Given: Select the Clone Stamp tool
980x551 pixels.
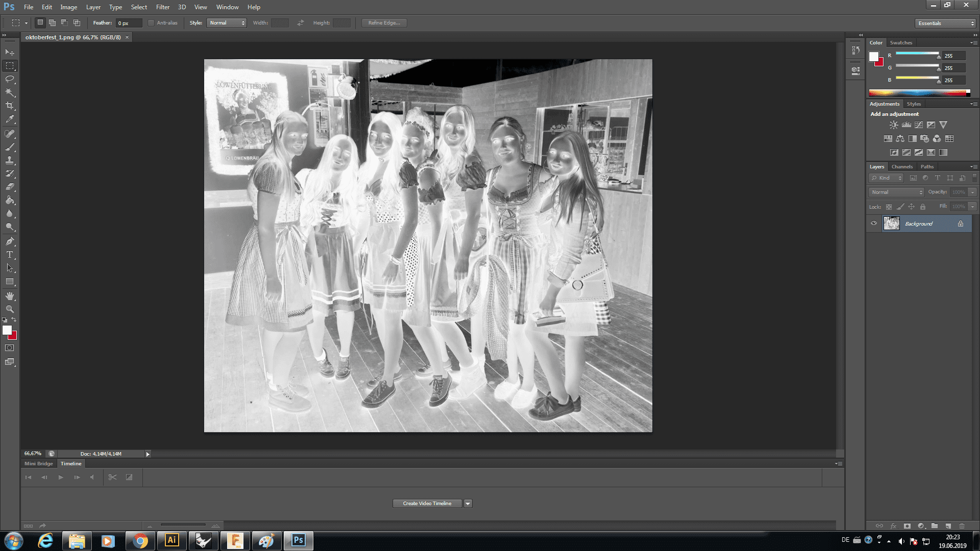Looking at the screenshot, I should point(10,160).
